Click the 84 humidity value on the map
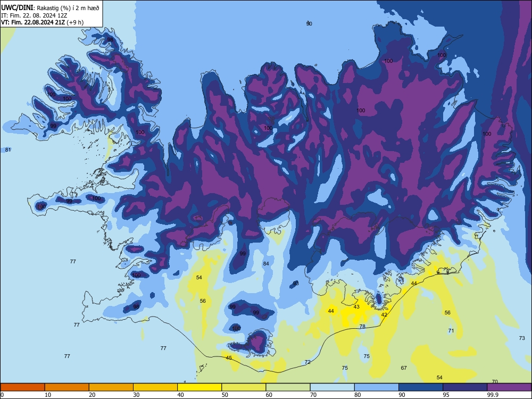 click(266, 264)
